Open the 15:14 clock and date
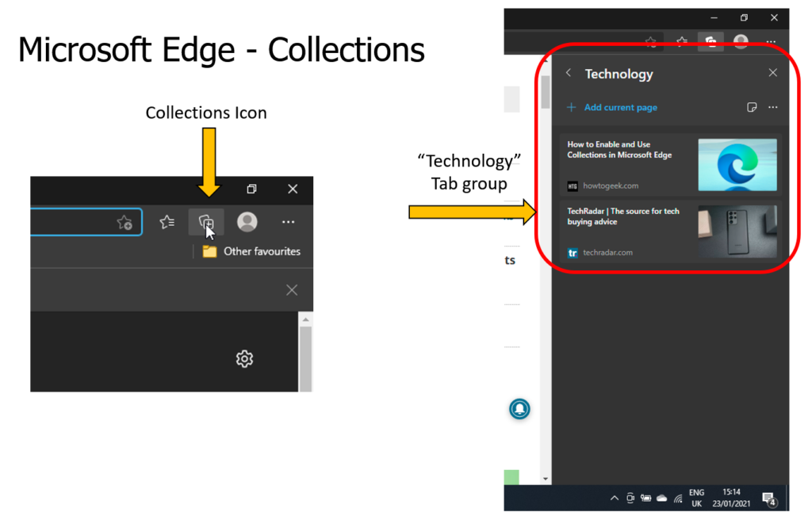 coord(731,498)
